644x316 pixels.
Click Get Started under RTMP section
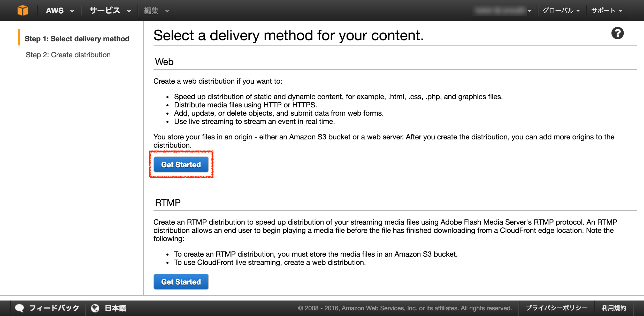click(x=181, y=282)
